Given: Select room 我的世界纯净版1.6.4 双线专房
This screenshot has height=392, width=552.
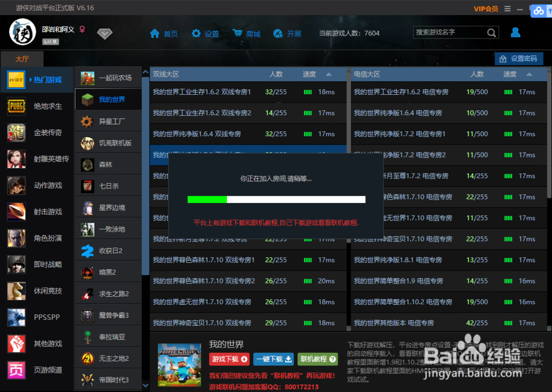Looking at the screenshot, I should [248, 134].
